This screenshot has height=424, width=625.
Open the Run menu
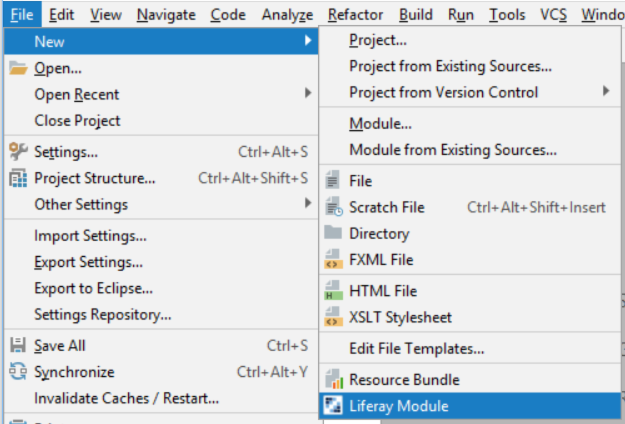[461, 15]
